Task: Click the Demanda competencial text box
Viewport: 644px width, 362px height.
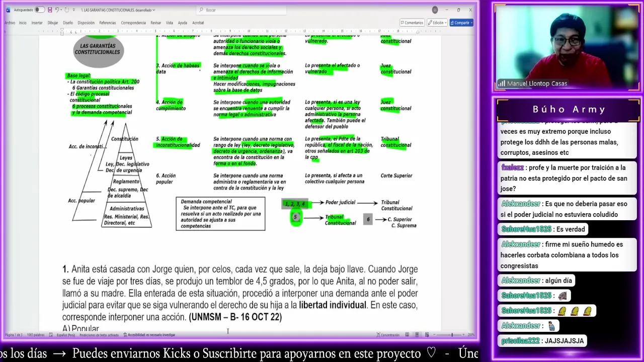Action: 220,214
